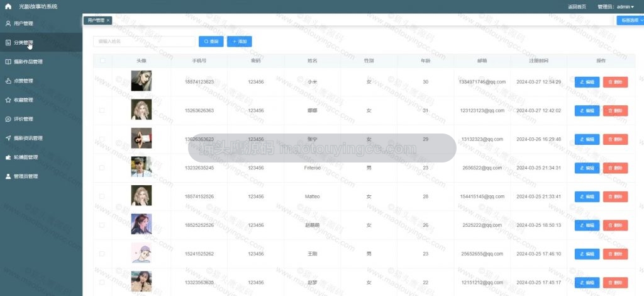Focus the name search input field
Screen dimensions: 644x296
[144, 42]
